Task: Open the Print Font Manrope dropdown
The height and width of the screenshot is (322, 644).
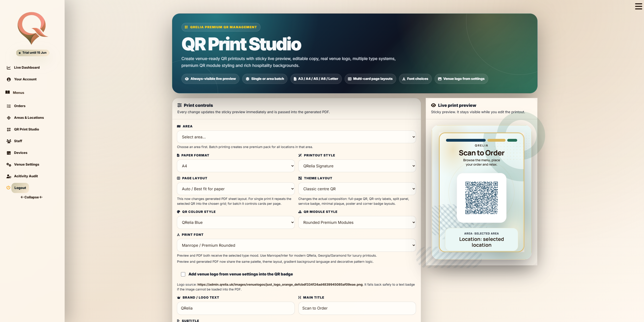Action: 296,245
